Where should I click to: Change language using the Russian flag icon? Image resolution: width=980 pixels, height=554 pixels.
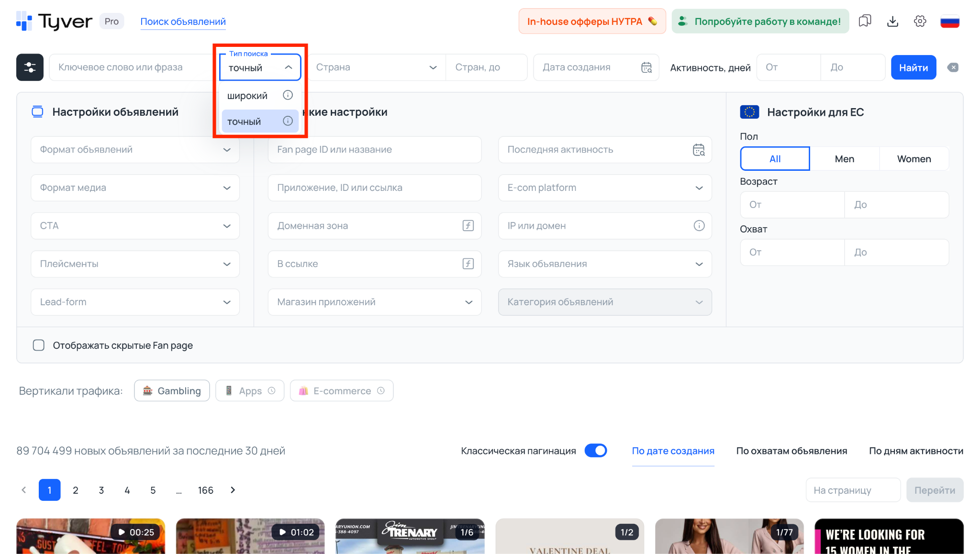point(950,21)
